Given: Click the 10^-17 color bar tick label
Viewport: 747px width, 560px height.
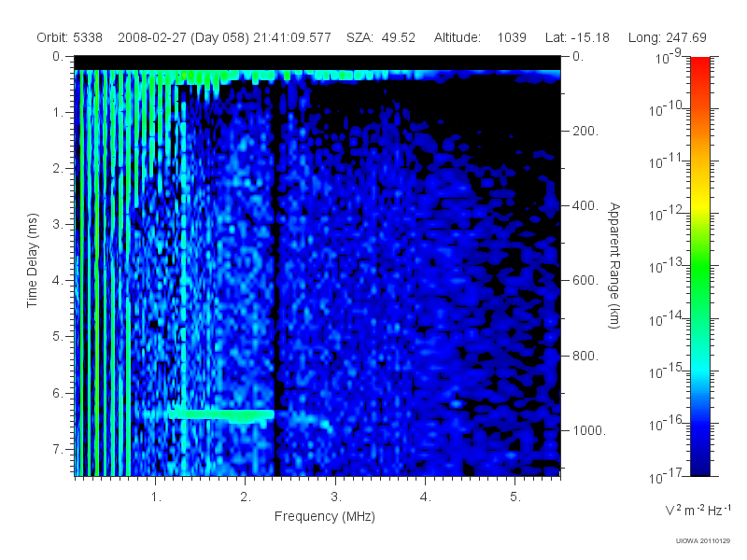Looking at the screenshot, I should coord(665,475).
